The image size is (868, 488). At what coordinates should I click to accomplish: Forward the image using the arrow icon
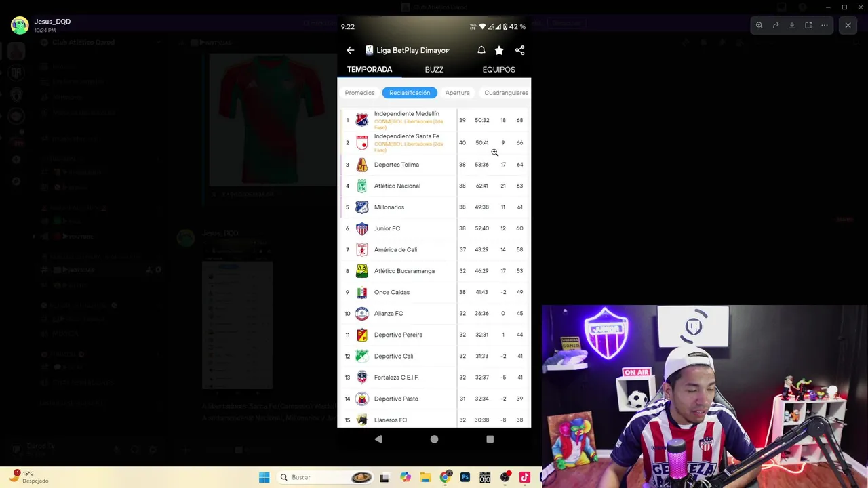(776, 26)
